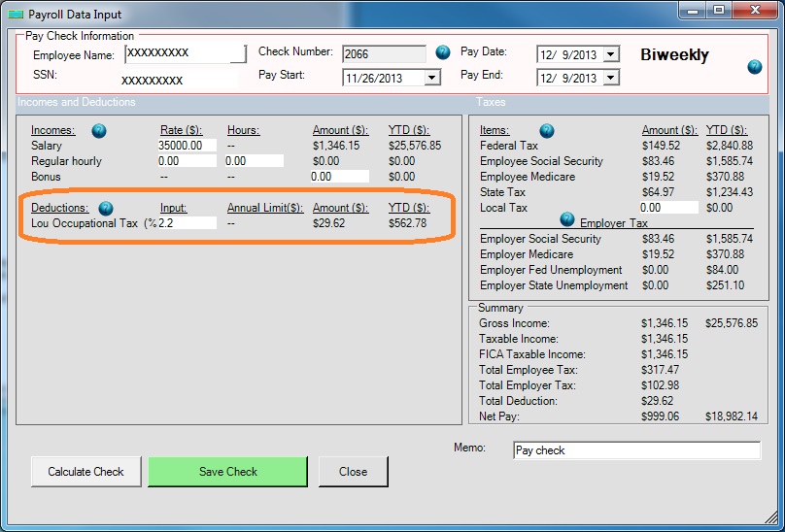Click the help icon next to Items

point(547,130)
